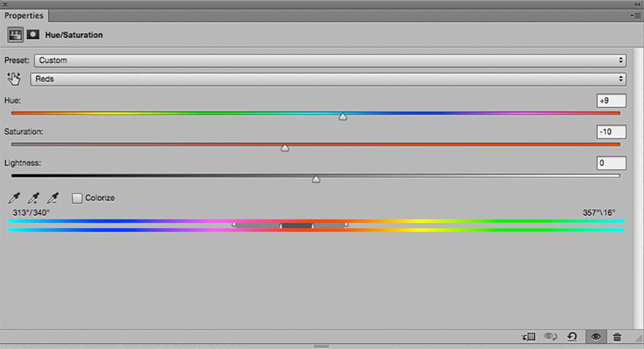Select the Subtract from Sample eyedropper

(x=53, y=198)
